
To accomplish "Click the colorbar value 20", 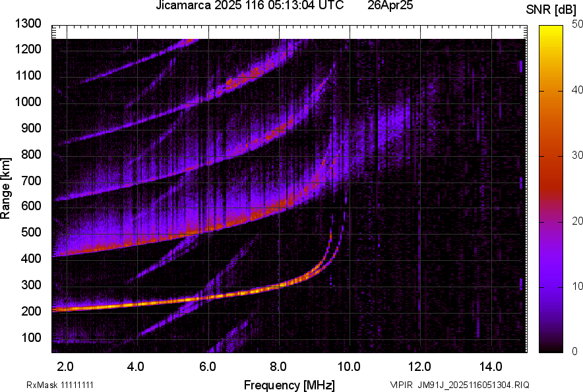I will [x=578, y=221].
